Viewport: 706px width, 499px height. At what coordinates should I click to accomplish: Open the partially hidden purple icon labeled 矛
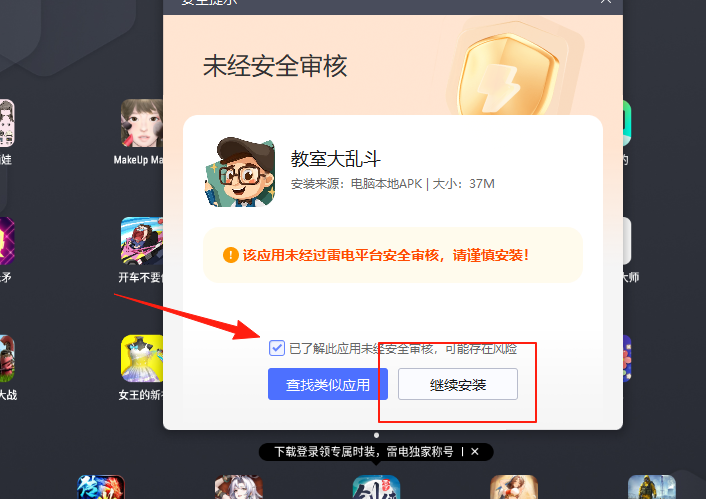point(7,241)
